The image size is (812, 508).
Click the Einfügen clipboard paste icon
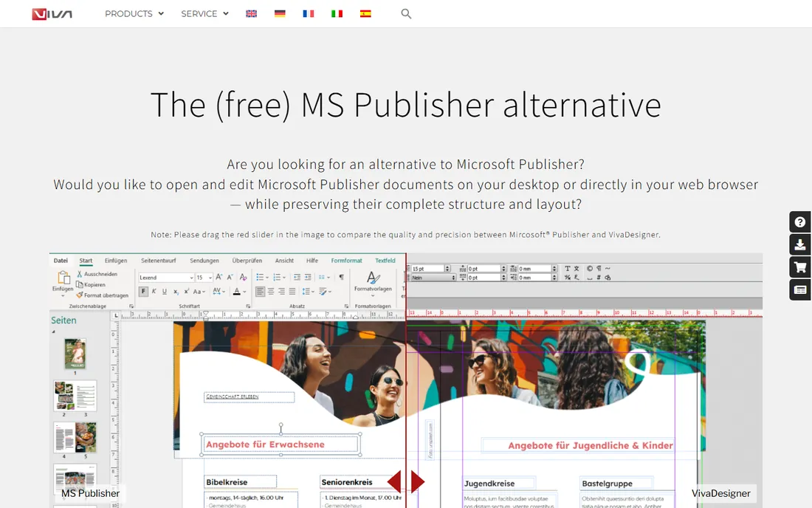point(63,278)
